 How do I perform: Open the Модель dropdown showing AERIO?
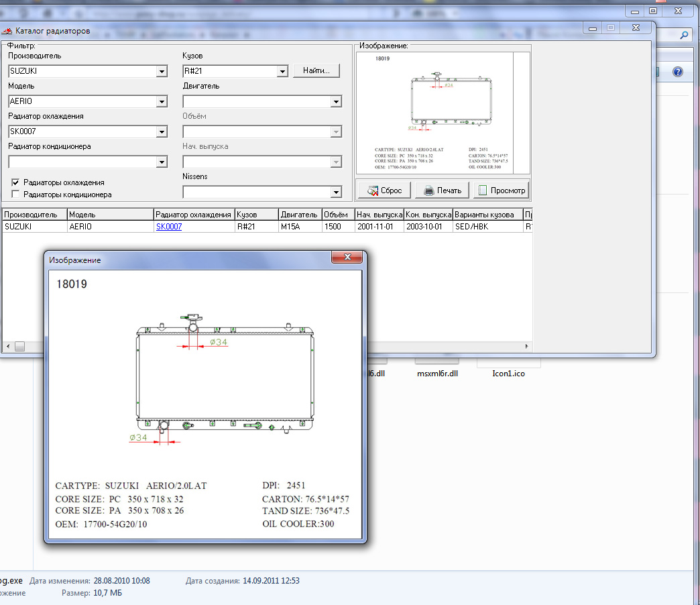(x=161, y=102)
